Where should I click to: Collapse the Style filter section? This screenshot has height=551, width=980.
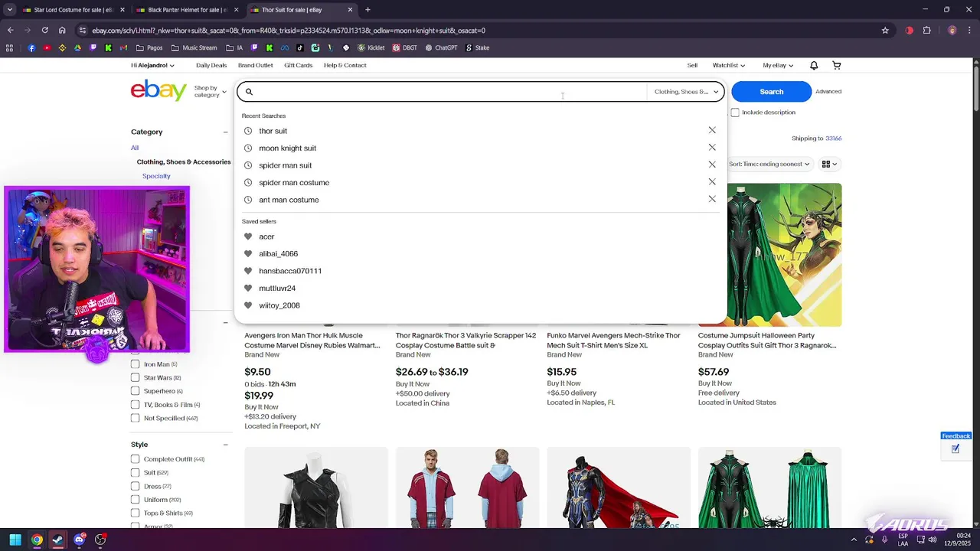point(226,445)
